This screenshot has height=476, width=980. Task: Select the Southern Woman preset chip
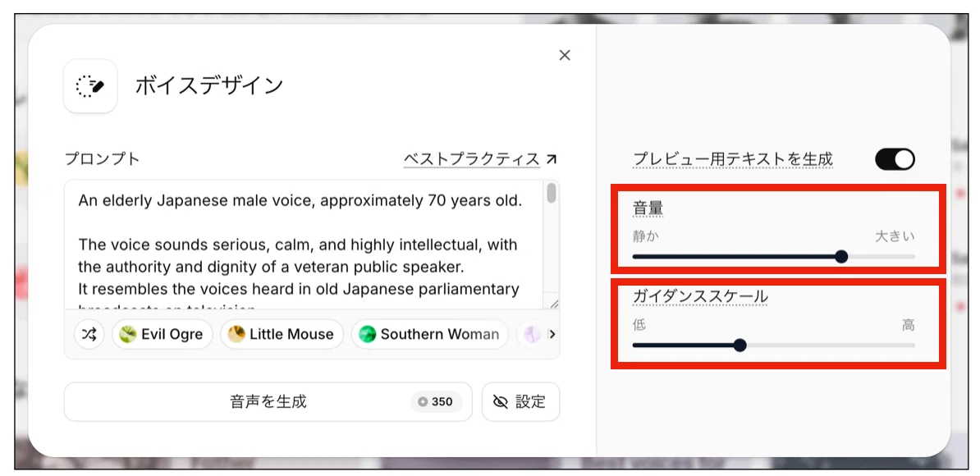tap(429, 334)
